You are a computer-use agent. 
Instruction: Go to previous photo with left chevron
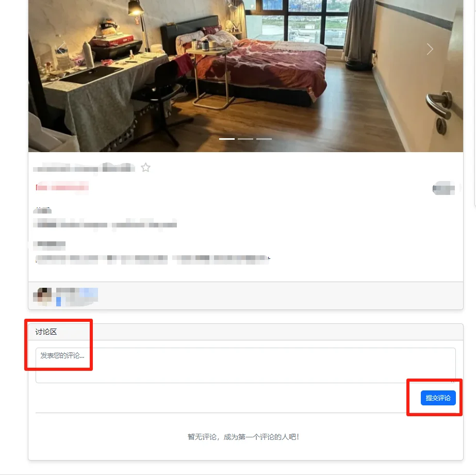pyautogui.click(x=61, y=49)
